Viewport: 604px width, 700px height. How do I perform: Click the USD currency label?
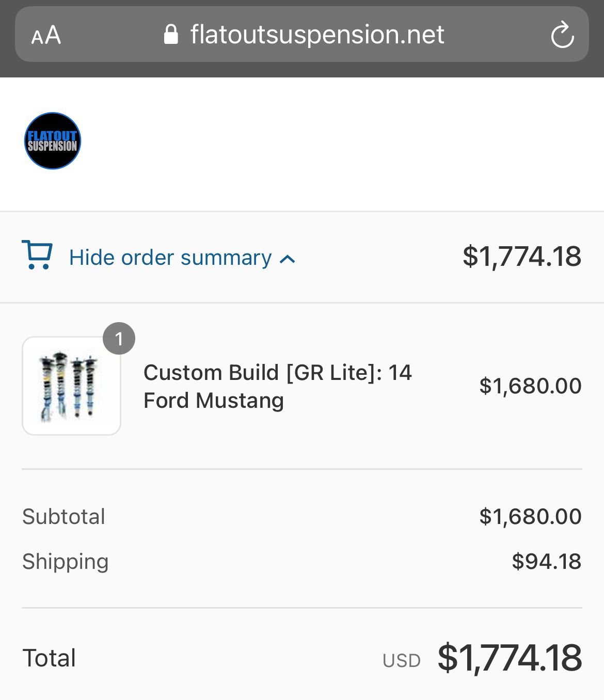coord(402,661)
